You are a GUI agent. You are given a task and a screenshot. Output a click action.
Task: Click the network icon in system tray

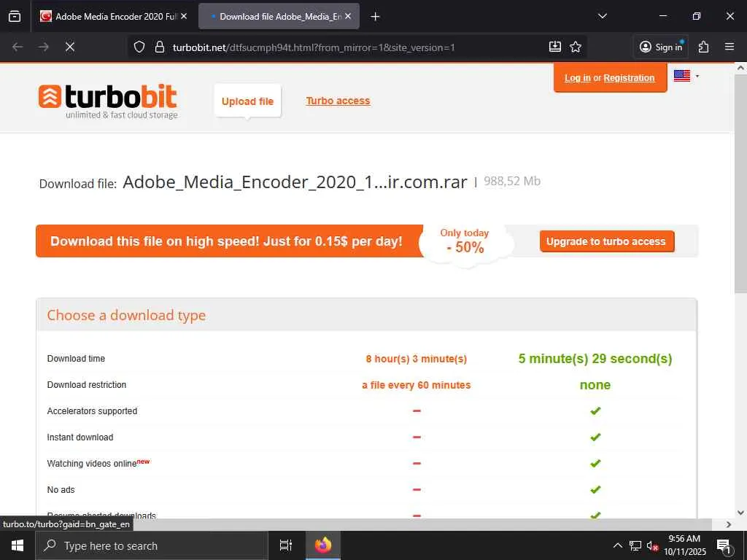pos(635,545)
